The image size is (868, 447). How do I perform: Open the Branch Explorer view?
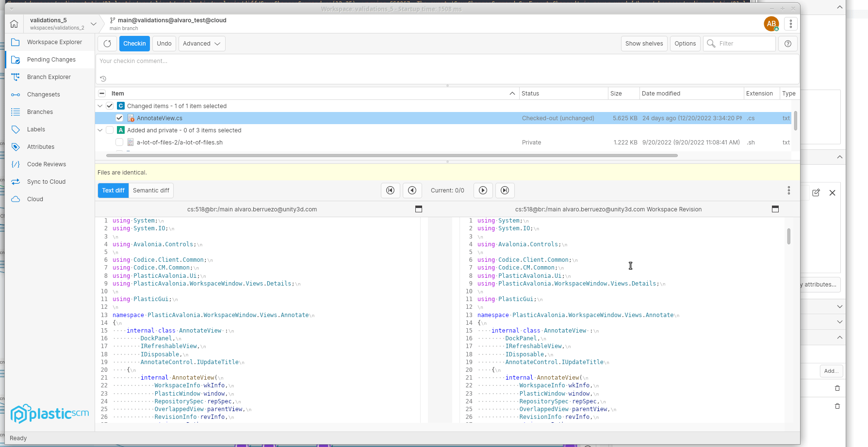[48, 77]
